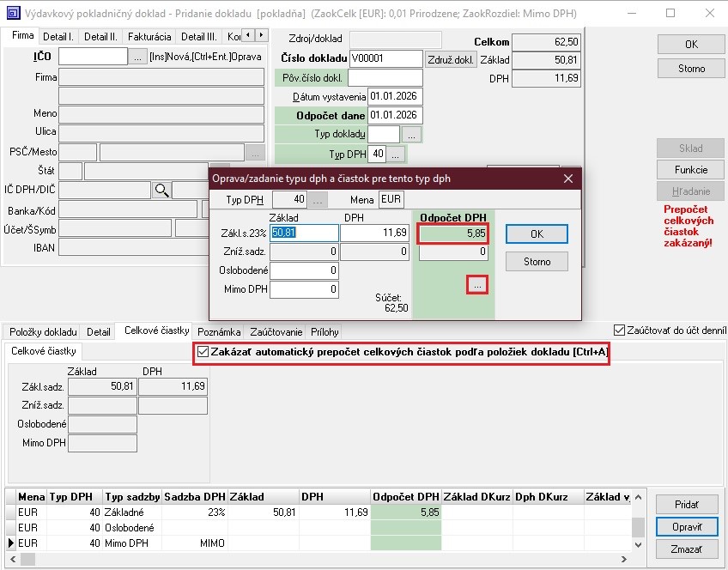
Task: Click the ellipsis button beside IČO field
Action: [x=138, y=57]
